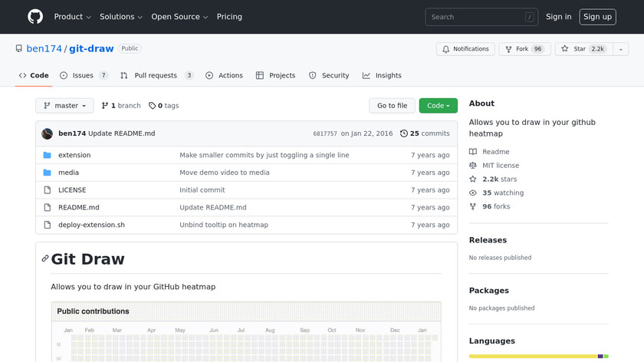The image size is (644, 362).
Task: Open the Pull requests tab
Action: pyautogui.click(x=156, y=76)
